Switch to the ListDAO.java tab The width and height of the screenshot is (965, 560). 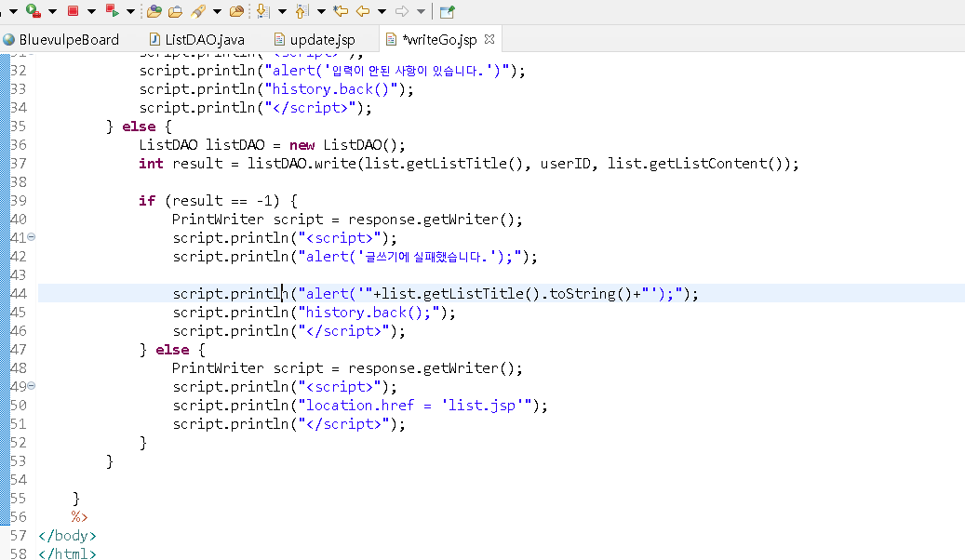(197, 39)
